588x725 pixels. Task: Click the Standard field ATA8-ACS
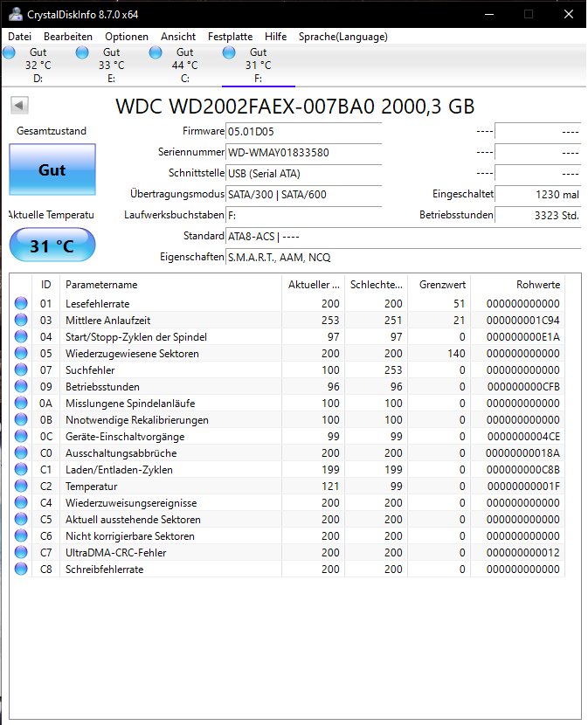(x=403, y=236)
